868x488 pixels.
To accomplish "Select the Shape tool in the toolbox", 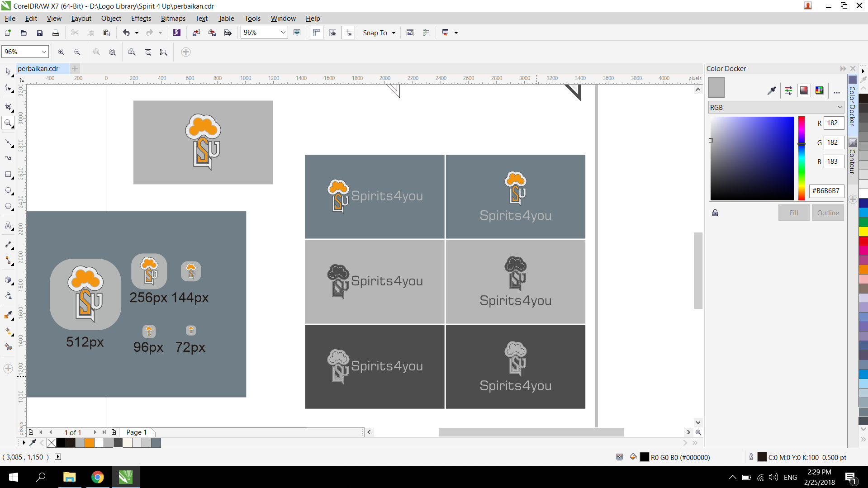I will (x=8, y=88).
